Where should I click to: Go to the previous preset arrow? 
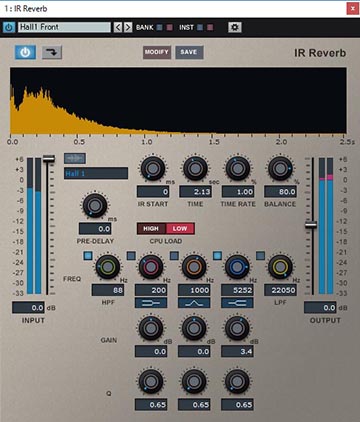pyautogui.click(x=118, y=27)
